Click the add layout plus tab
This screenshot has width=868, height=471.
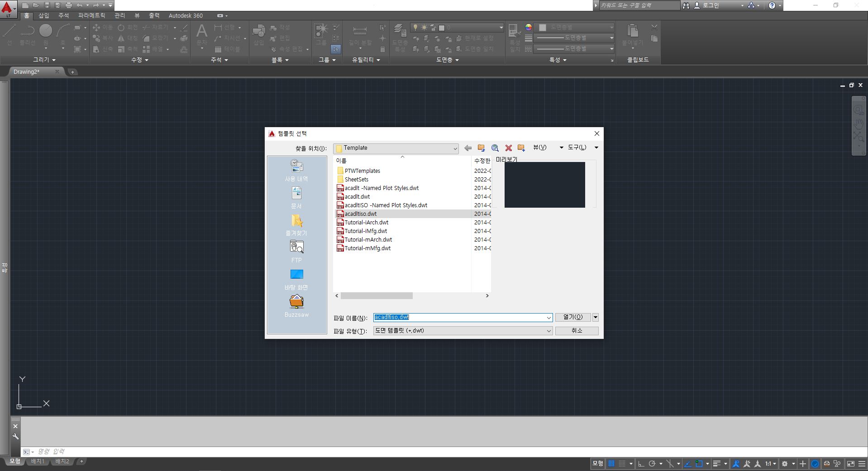81,461
